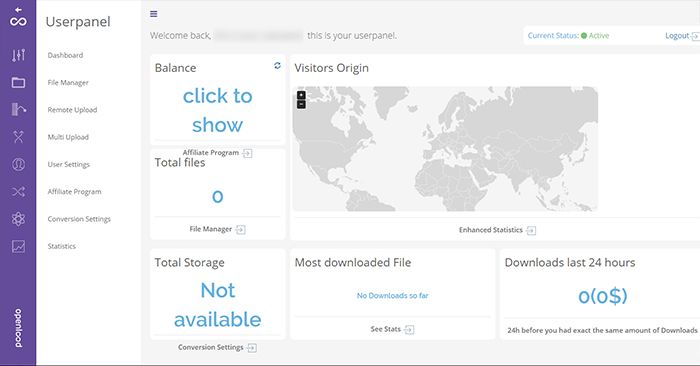Open the Affiliate Program link under Balance

point(211,153)
